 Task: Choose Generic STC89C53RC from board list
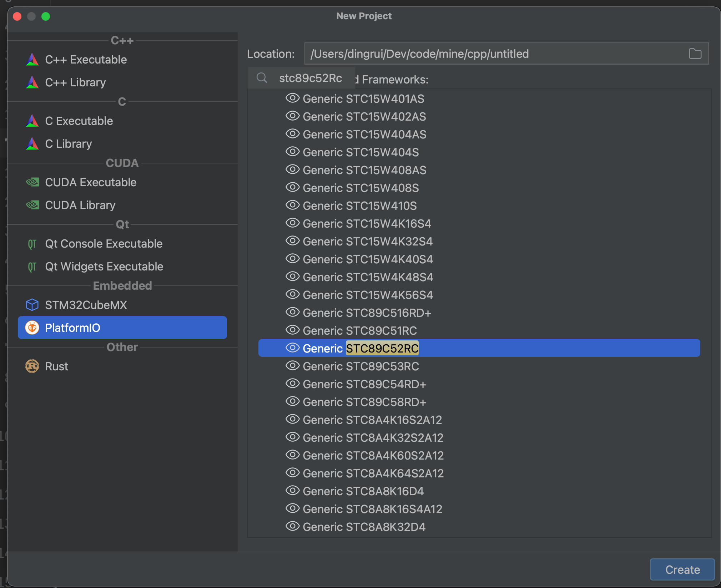click(360, 366)
